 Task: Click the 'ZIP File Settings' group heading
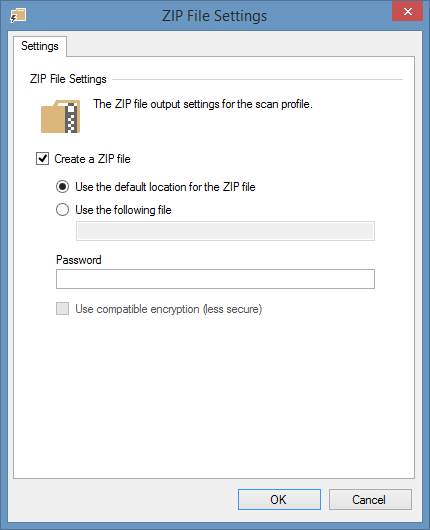(x=68, y=79)
